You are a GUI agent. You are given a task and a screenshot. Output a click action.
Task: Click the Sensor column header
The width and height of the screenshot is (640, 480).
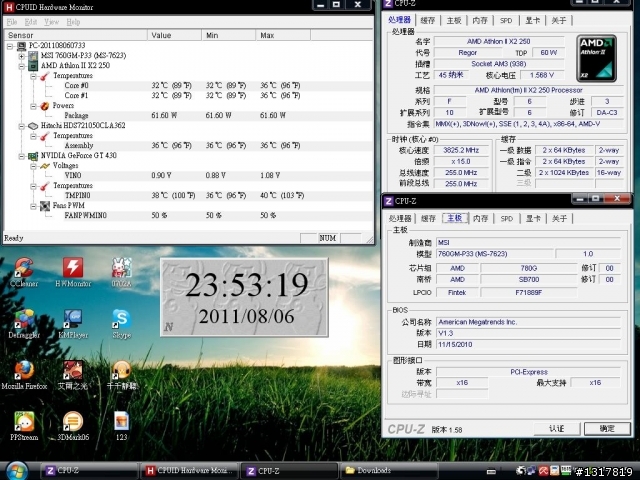76,35
